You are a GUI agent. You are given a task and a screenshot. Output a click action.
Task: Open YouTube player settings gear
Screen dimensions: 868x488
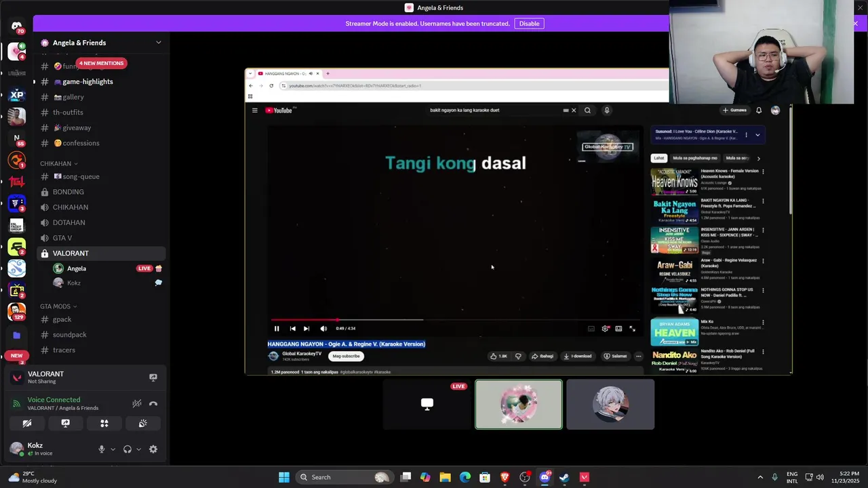click(606, 329)
